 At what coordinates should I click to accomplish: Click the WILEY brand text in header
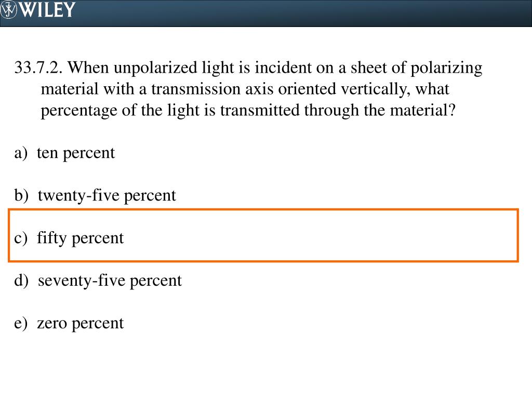(x=47, y=9)
